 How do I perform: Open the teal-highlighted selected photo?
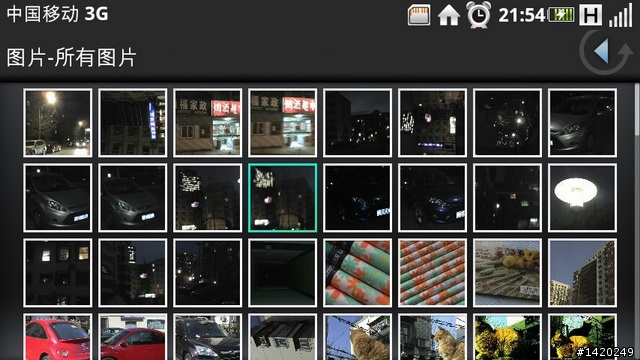[282, 198]
